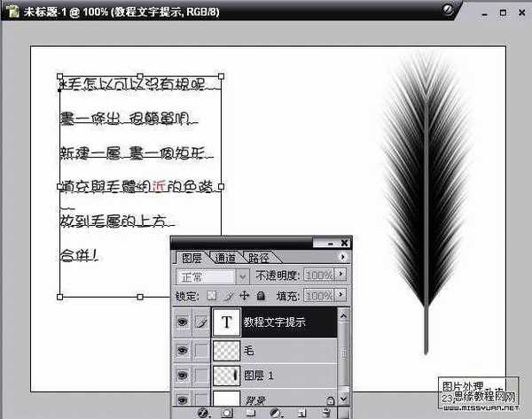
Task: Select the 图层 1 layer by name
Action: [x=259, y=376]
